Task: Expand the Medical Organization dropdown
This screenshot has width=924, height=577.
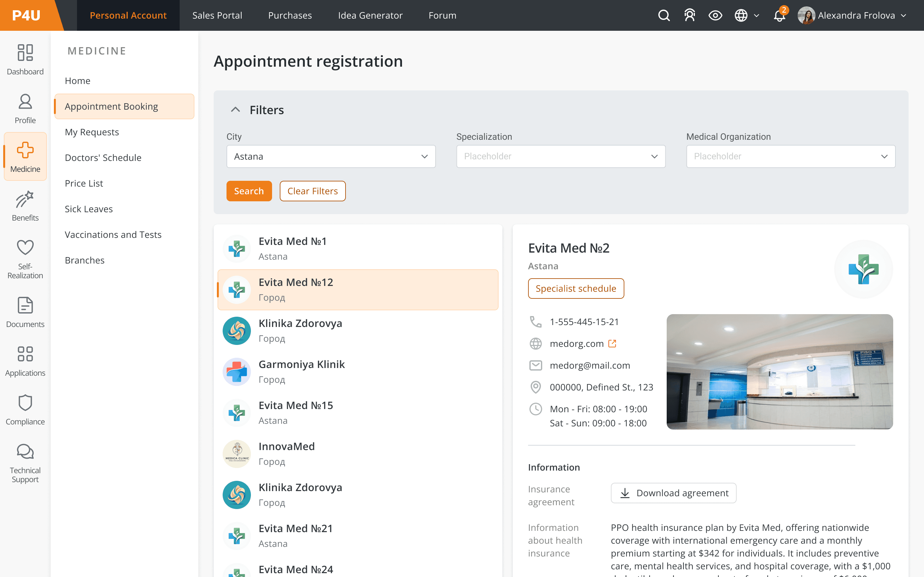Action: pos(790,156)
